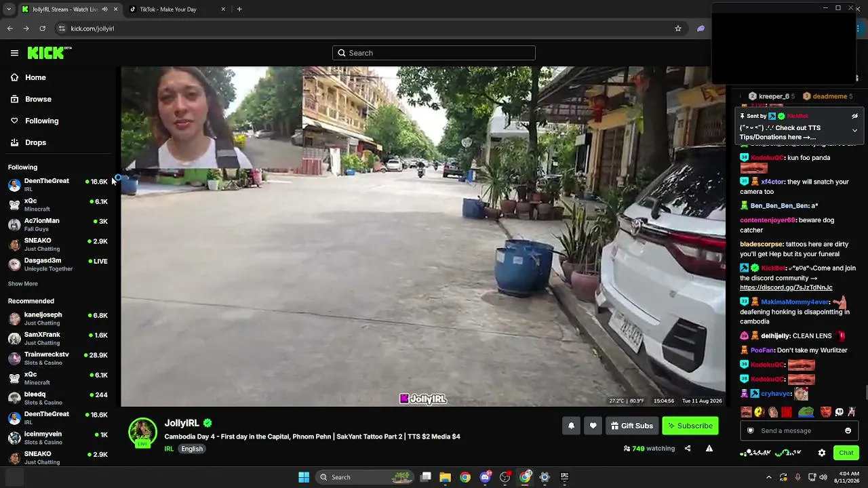Share the stream via share icon
Image resolution: width=868 pixels, height=488 pixels.
tap(688, 448)
